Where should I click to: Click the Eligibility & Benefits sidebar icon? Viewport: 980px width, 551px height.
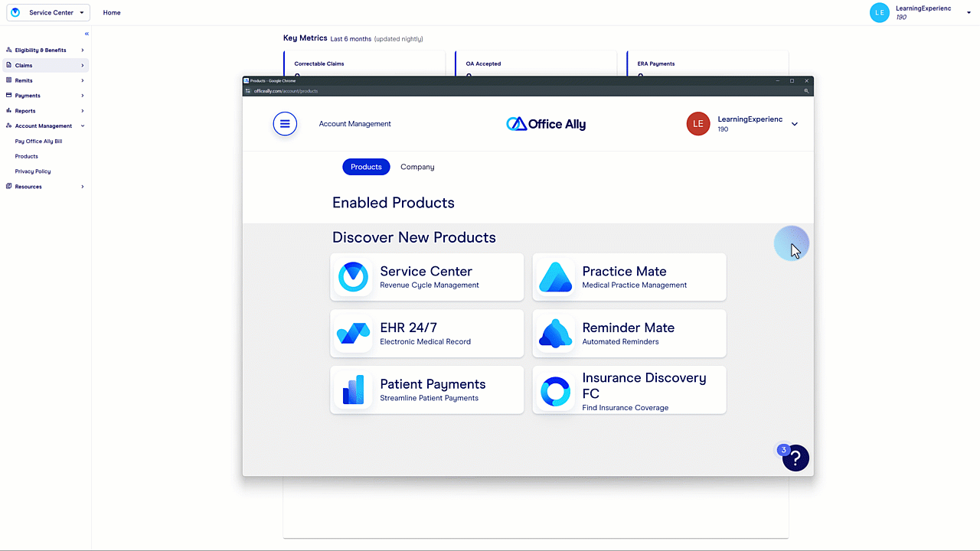tap(8, 50)
